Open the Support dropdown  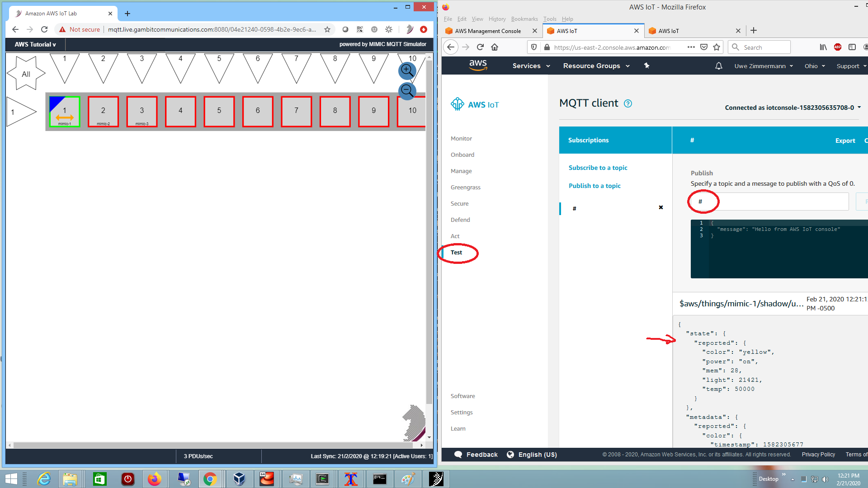tap(851, 66)
